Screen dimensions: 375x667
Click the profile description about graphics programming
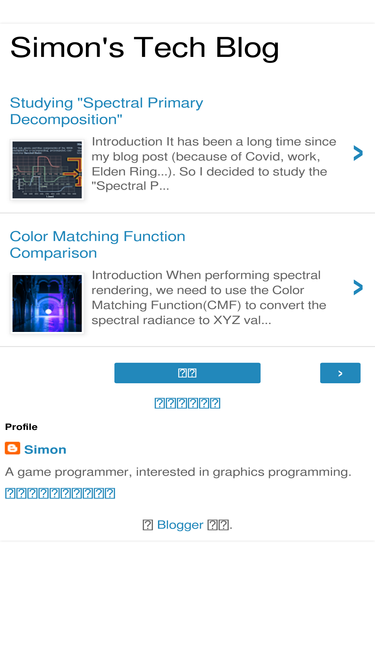click(x=178, y=472)
